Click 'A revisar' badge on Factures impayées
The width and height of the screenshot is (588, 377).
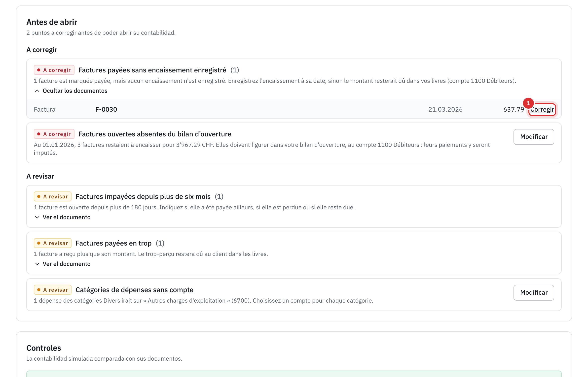[x=53, y=196]
